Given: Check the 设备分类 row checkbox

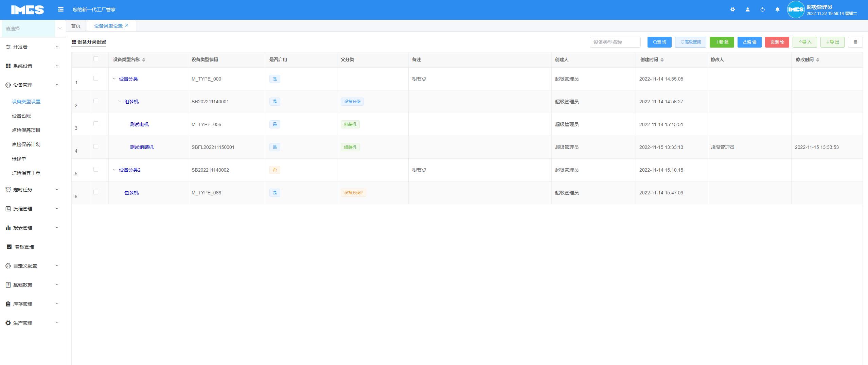Looking at the screenshot, I should coord(96,78).
